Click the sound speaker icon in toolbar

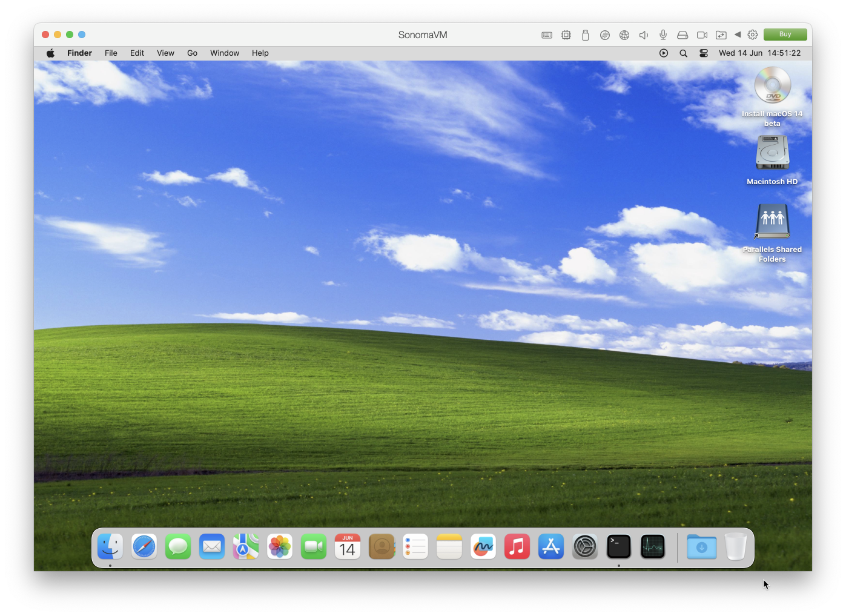(x=644, y=35)
